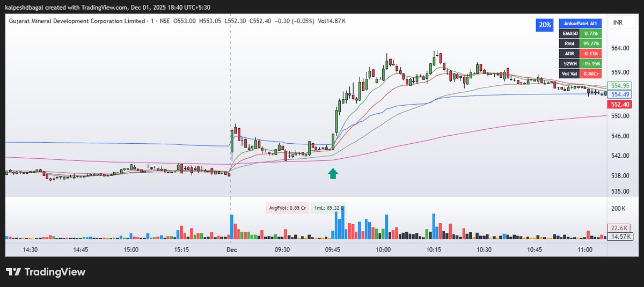Image resolution: width=644 pixels, height=287 pixels.
Task: Click the 14:30 time axis label
Action: (x=30, y=250)
